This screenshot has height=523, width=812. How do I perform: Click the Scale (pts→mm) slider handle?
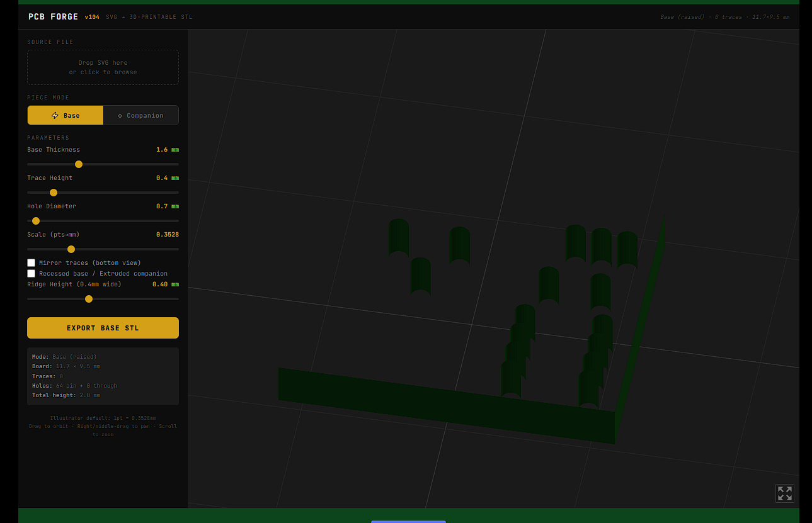click(71, 249)
